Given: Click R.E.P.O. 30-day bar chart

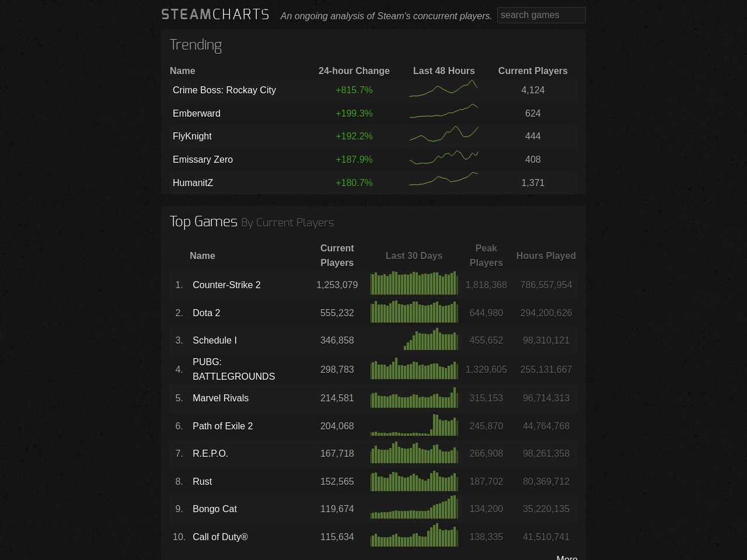Looking at the screenshot, I should point(414,452).
